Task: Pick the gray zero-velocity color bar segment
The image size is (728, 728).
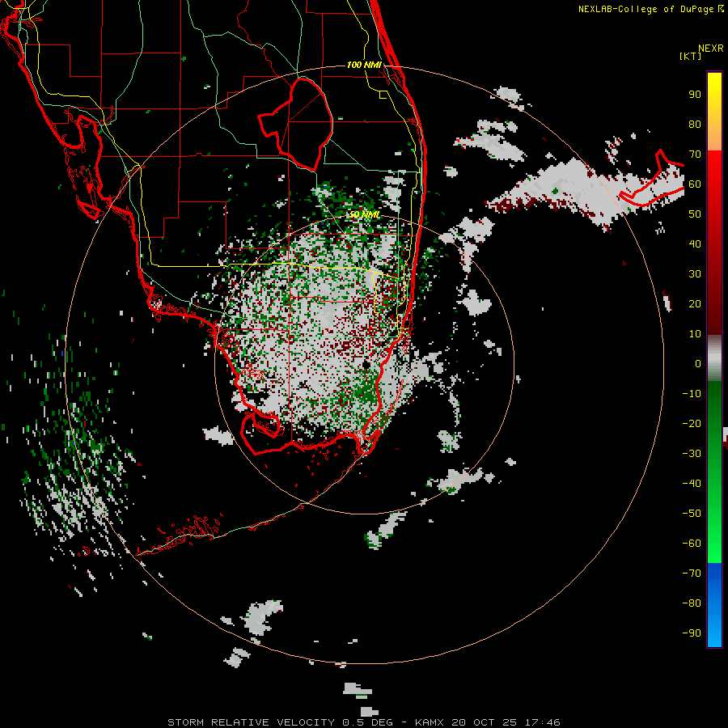Action: pos(714,358)
